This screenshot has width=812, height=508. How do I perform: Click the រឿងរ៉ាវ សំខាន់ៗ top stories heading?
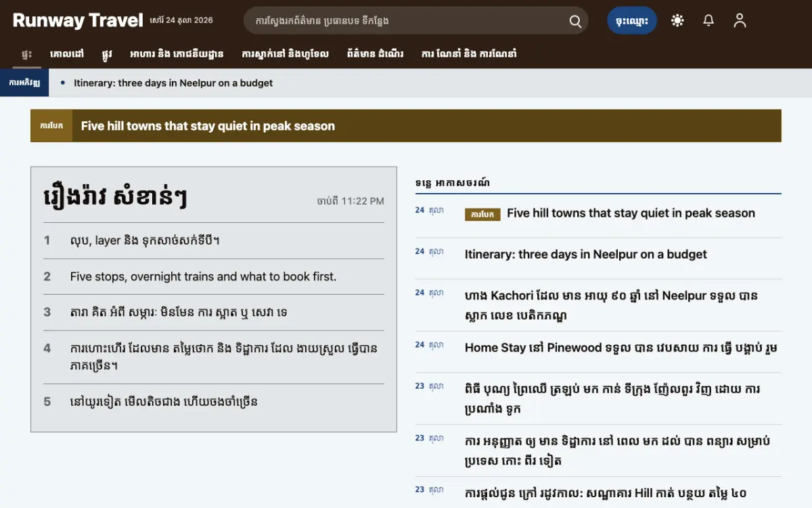tap(115, 197)
